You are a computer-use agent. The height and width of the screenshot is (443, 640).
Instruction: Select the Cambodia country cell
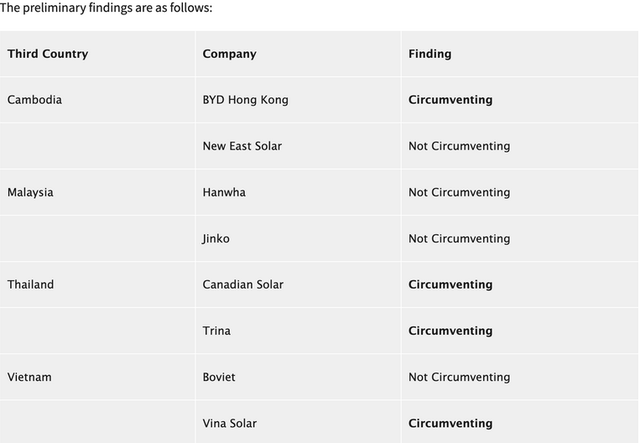pyautogui.click(x=34, y=100)
